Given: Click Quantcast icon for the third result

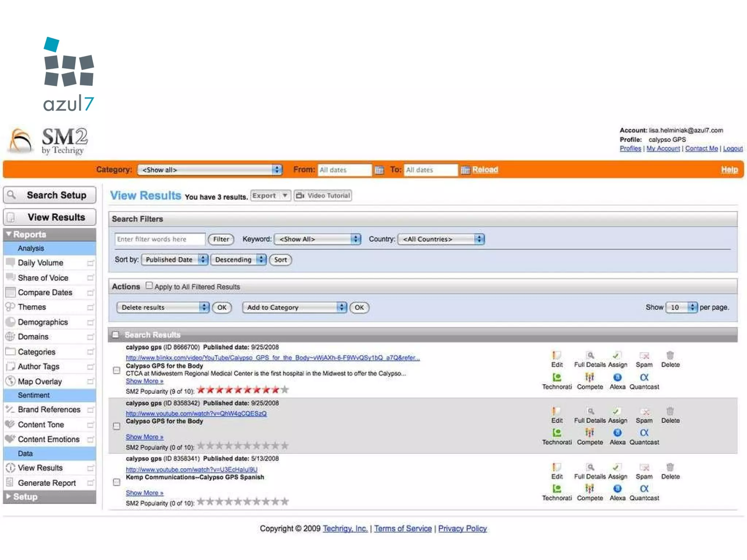Looking at the screenshot, I should (x=644, y=489).
